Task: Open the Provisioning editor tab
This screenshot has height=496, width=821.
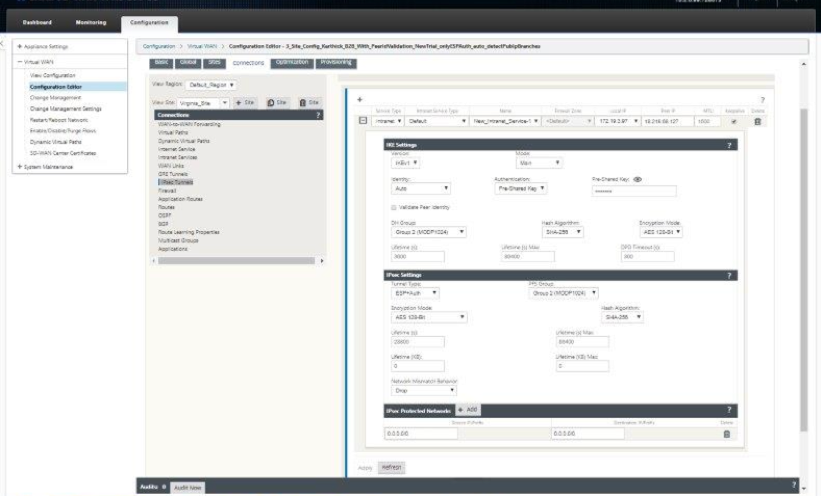Action: point(336,63)
